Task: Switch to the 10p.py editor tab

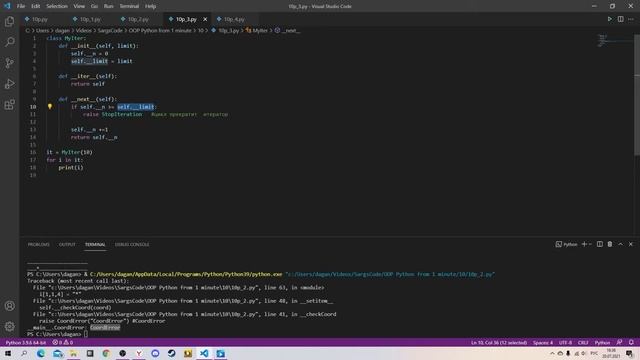Action: coord(40,19)
